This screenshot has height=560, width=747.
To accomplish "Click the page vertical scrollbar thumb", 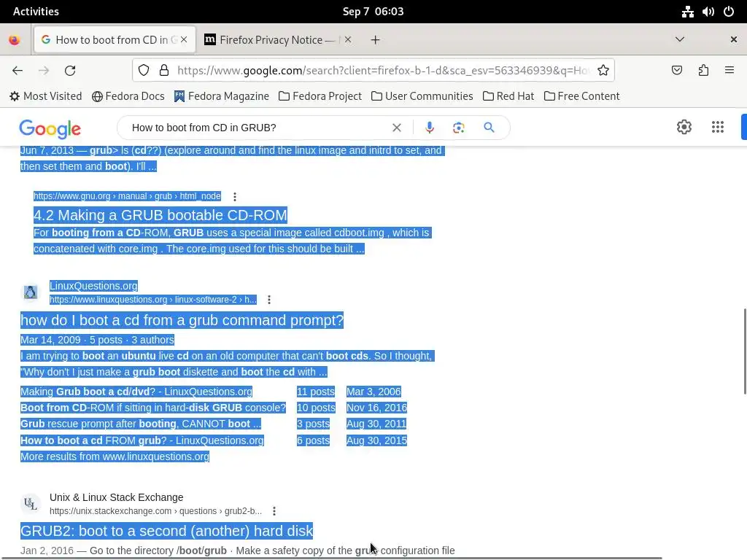I will pos(745,351).
